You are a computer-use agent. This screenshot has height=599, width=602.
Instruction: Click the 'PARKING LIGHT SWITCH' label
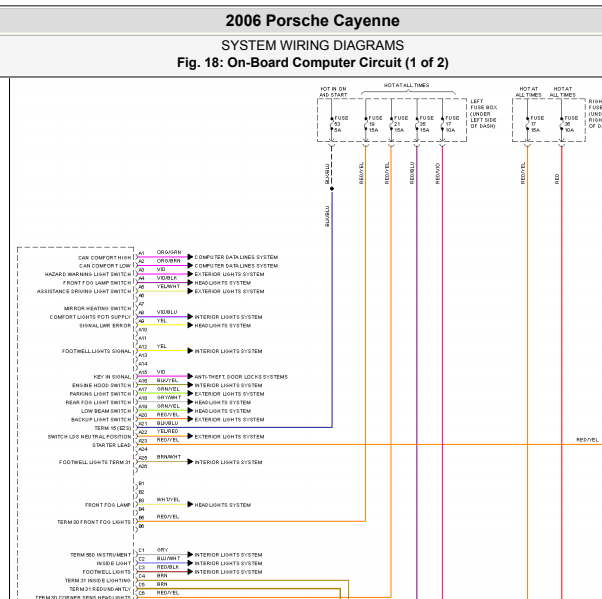click(x=100, y=394)
